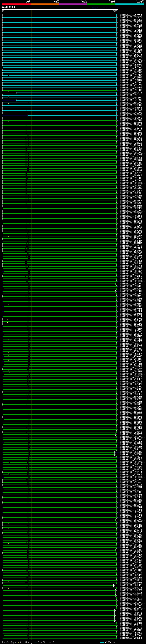Viewport: 146px width, 644px height.
Task: Click the AV419229 query name
Action: pos(8,8)
